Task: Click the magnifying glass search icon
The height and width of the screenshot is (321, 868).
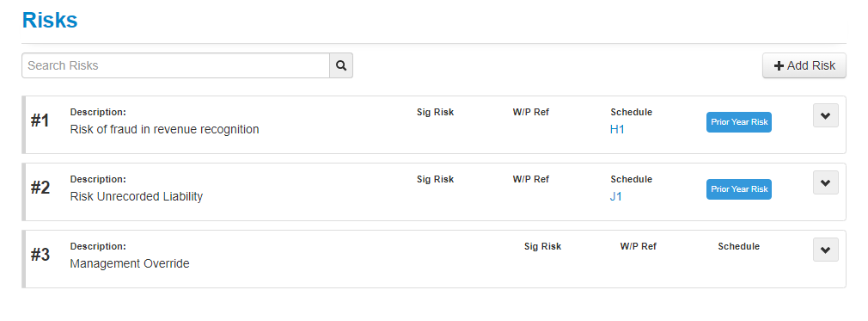Action: coord(341,65)
